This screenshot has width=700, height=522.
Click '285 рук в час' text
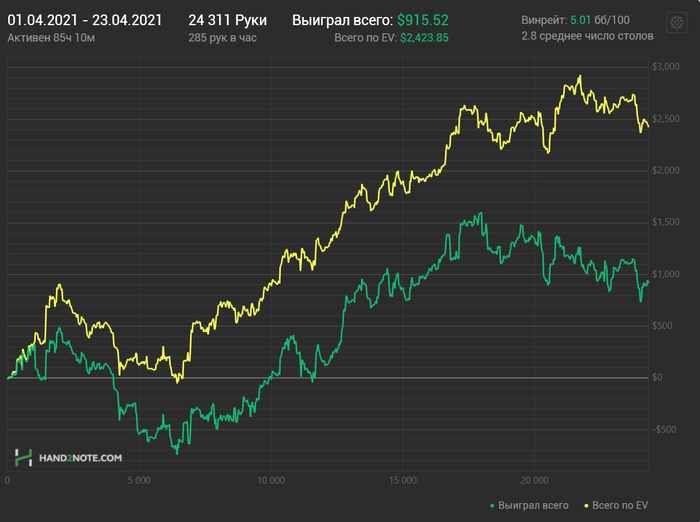222,38
